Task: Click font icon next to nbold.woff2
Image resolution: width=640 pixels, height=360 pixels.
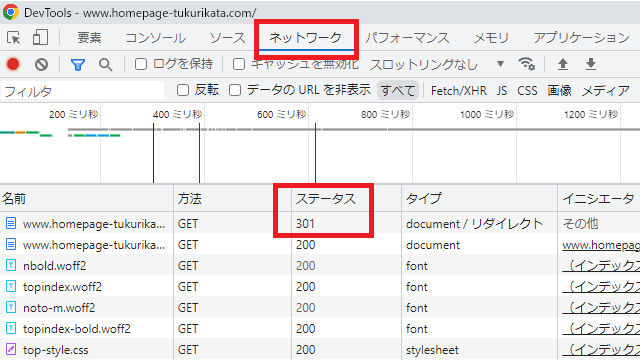Action: [x=11, y=265]
